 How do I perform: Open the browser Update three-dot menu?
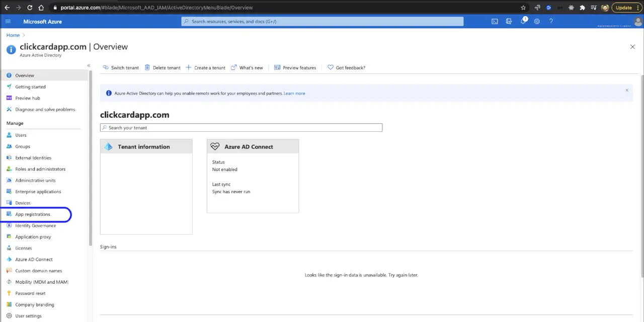click(638, 7)
